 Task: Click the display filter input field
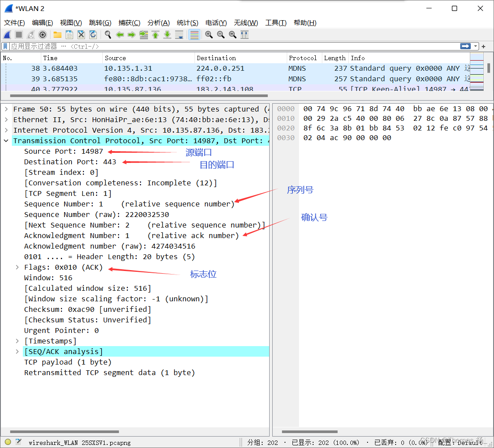pos(234,46)
